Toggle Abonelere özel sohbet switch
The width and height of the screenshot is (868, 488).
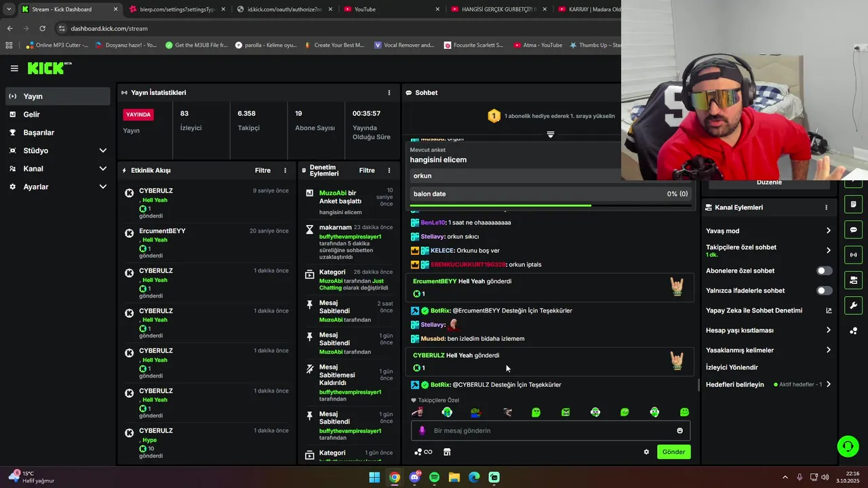[x=824, y=270]
